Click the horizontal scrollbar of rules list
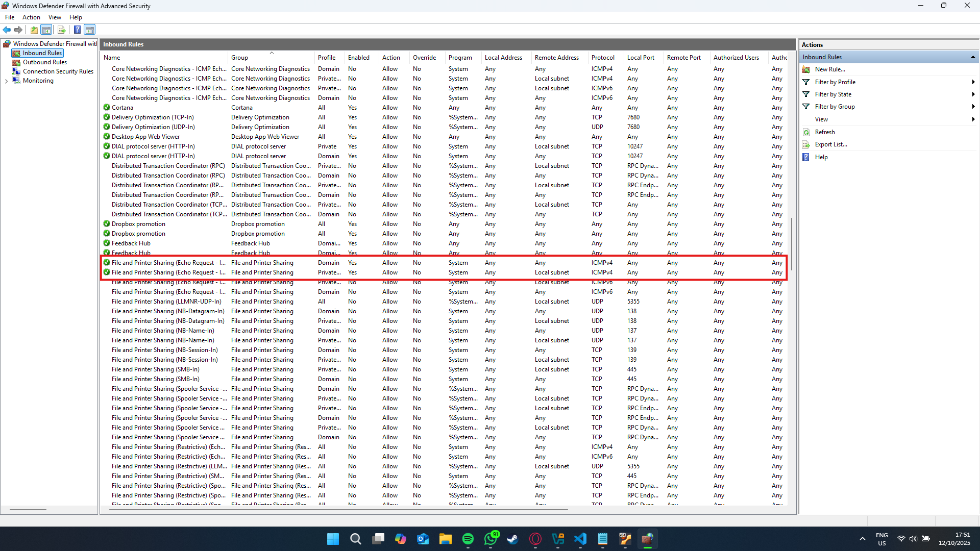The image size is (980, 551). (x=339, y=510)
